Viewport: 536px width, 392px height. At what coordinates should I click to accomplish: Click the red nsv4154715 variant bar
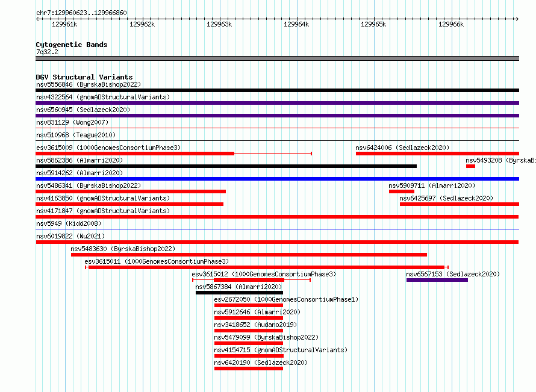249,356
